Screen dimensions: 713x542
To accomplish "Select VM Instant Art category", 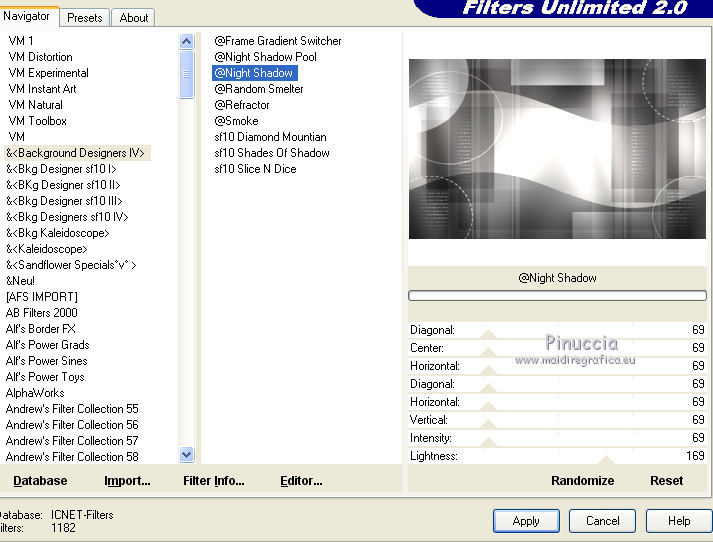I will [42, 89].
